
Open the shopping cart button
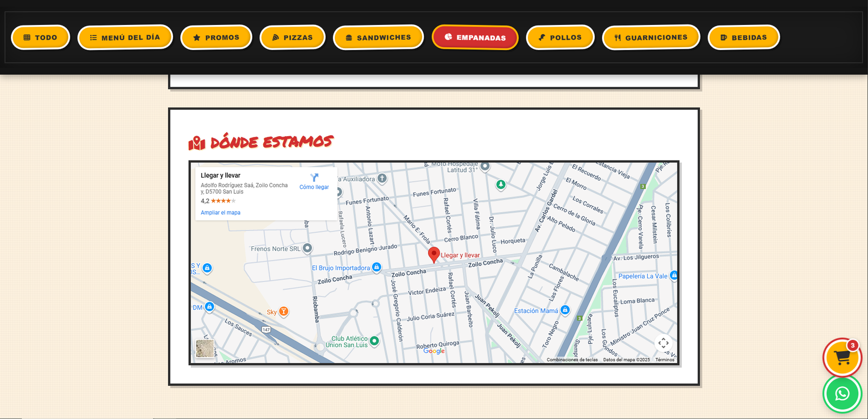point(842,358)
